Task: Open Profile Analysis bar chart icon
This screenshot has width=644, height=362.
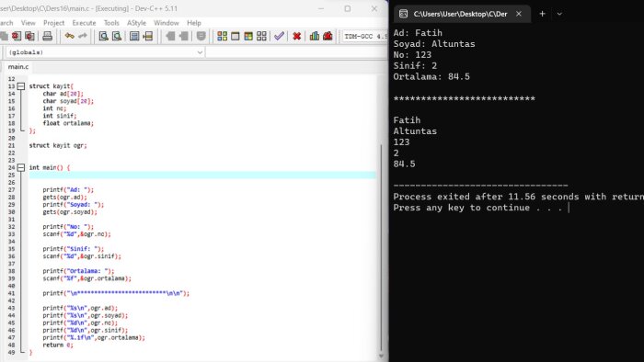Action: pyautogui.click(x=315, y=36)
